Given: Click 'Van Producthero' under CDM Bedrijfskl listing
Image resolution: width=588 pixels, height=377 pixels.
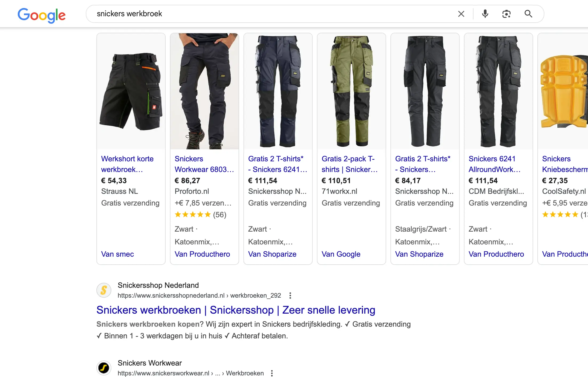Looking at the screenshot, I should point(496,254).
